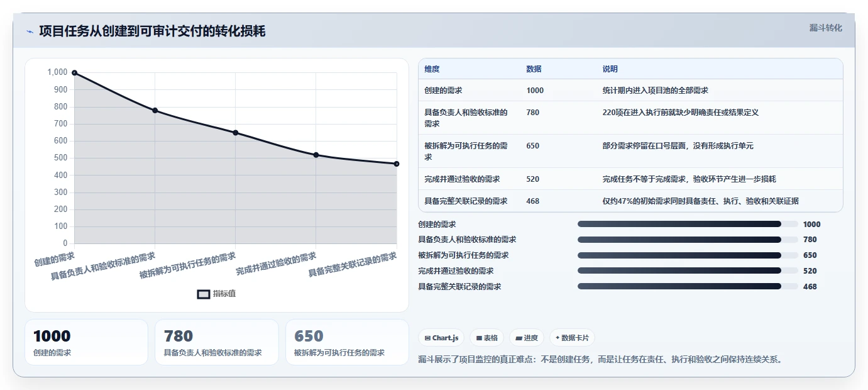Select the Chart.js chip
The image size is (868, 390).
tap(441, 338)
